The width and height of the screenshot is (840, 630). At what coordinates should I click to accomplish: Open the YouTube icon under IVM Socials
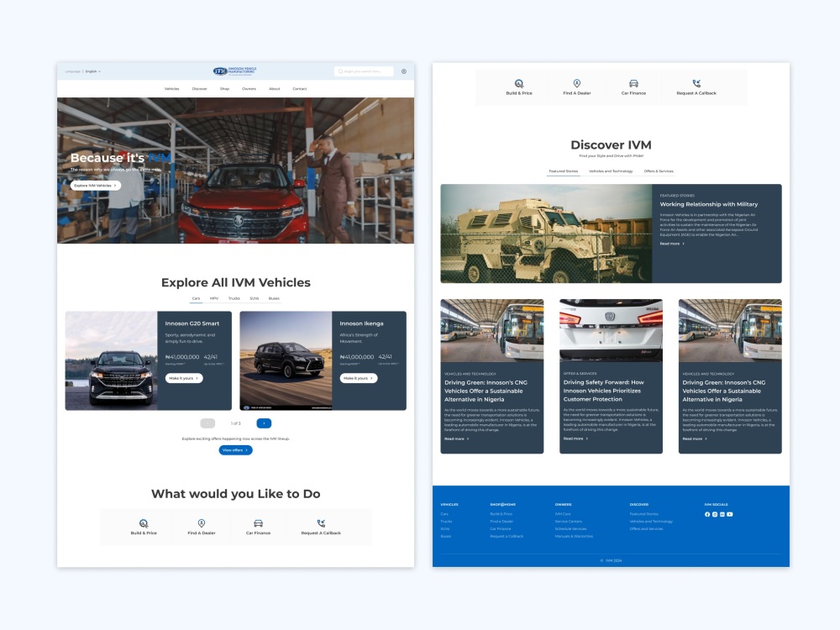(x=730, y=514)
